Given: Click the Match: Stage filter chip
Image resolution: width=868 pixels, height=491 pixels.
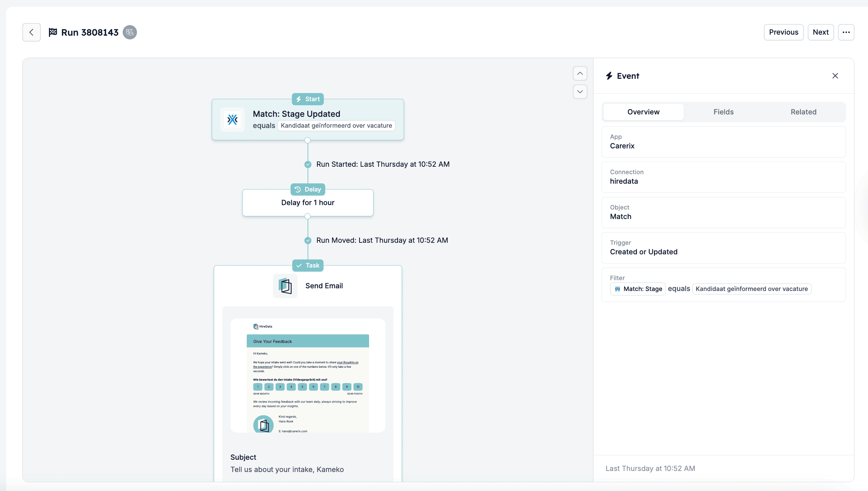Looking at the screenshot, I should [x=638, y=289].
